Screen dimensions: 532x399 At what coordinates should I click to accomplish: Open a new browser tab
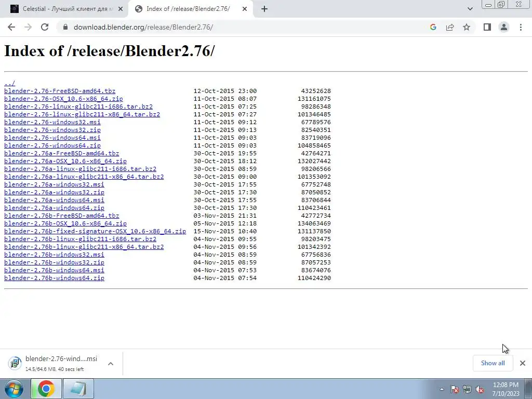click(x=264, y=9)
